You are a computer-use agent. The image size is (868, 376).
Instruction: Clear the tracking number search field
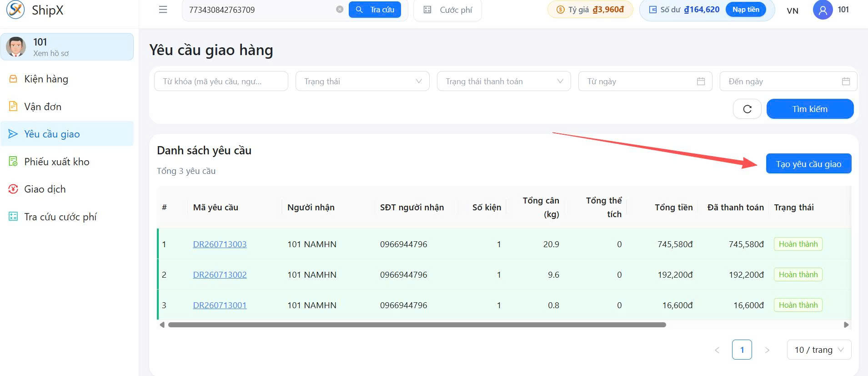(340, 10)
